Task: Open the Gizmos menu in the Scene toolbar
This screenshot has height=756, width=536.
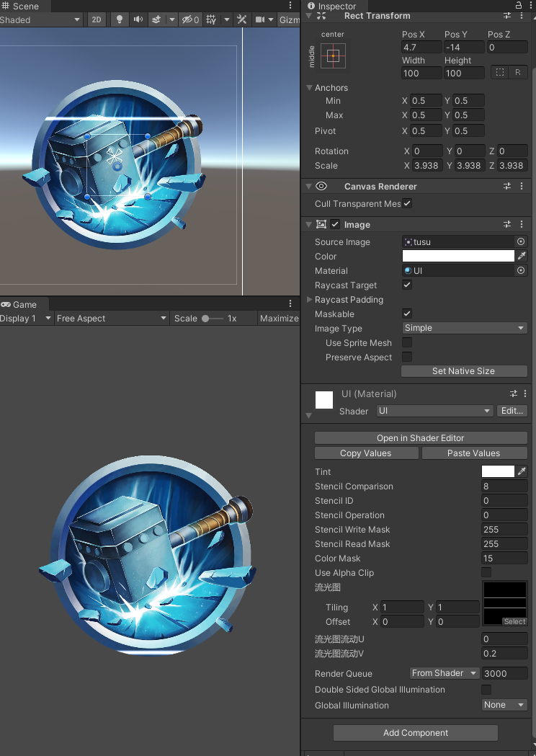Action: tap(289, 19)
